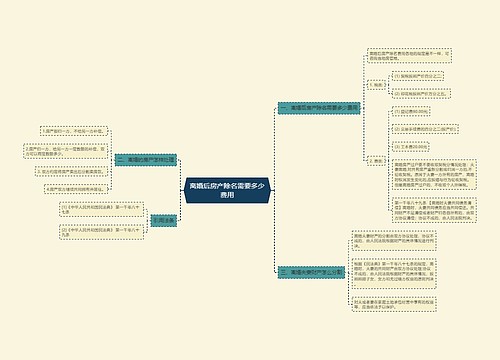Click branch 一、离婚后房产除名需要多少费用

(319, 108)
